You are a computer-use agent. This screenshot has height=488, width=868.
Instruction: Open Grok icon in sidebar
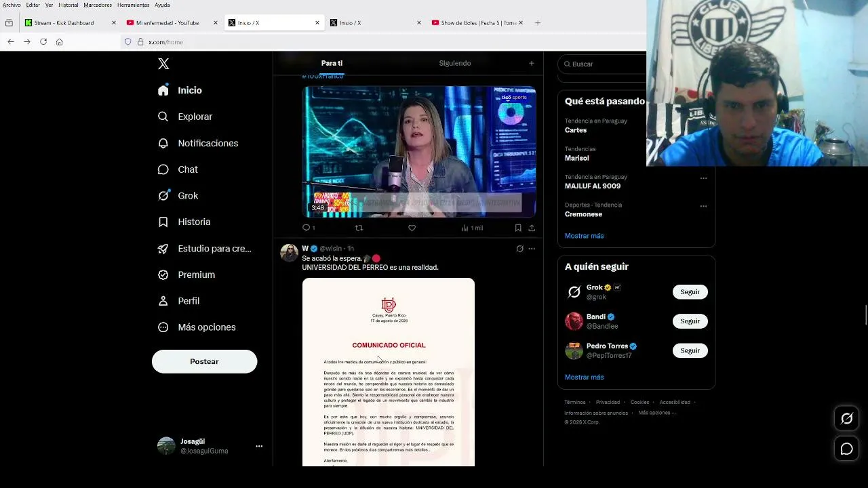click(163, 196)
